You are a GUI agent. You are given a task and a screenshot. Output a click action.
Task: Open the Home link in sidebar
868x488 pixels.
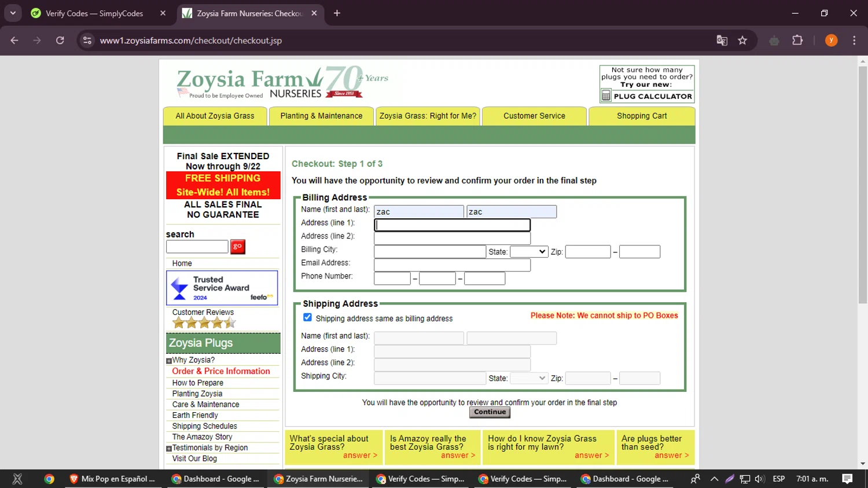tap(182, 263)
